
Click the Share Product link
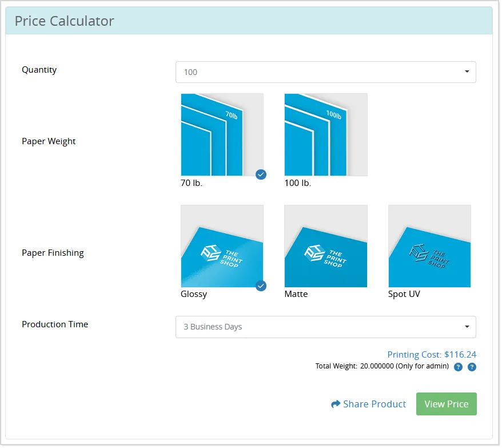coord(369,405)
